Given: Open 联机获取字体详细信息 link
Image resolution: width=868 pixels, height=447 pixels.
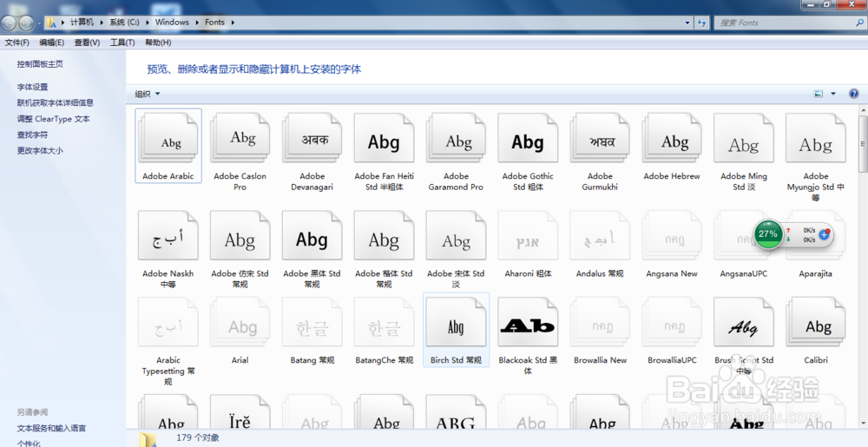Looking at the screenshot, I should (x=55, y=103).
